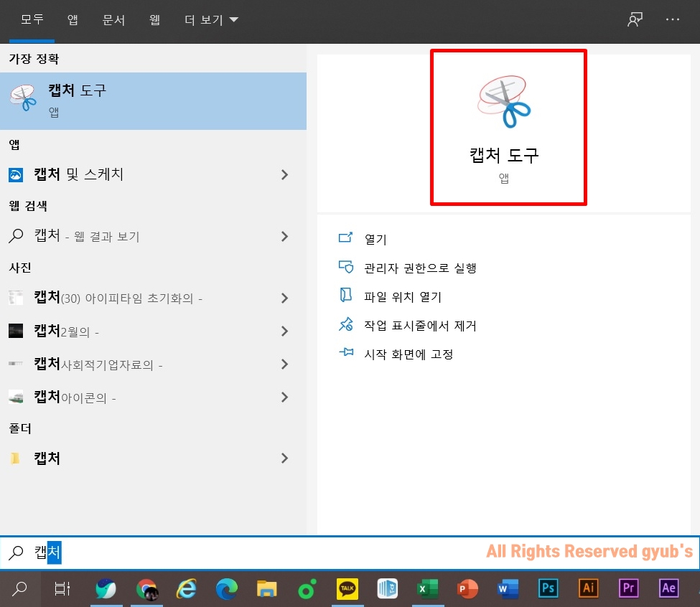
Task: Open the three-dot options menu
Action: click(672, 19)
